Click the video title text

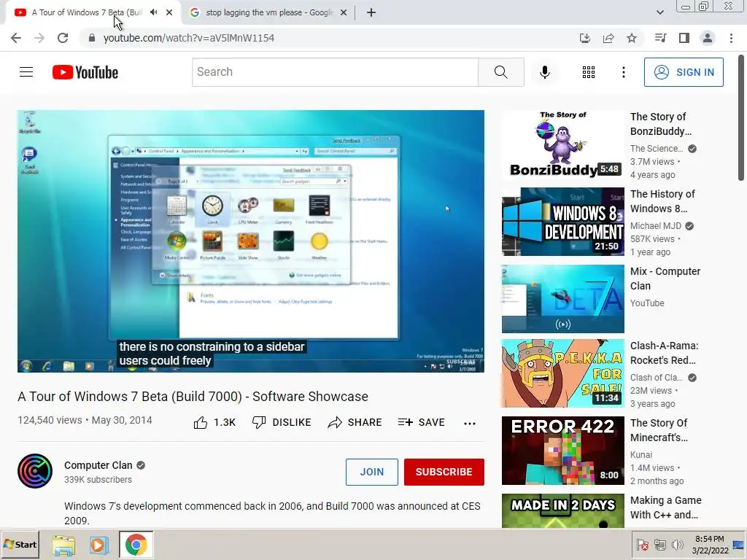click(x=193, y=396)
